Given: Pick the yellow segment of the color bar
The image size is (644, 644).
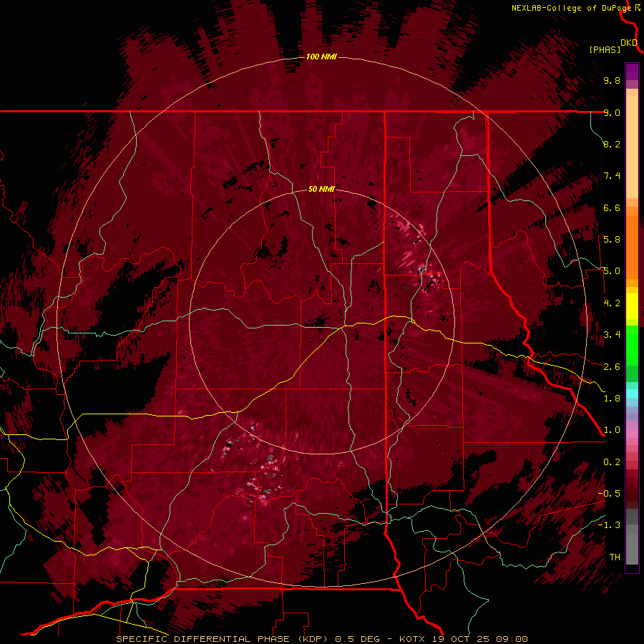Looking at the screenshot, I should [x=632, y=306].
